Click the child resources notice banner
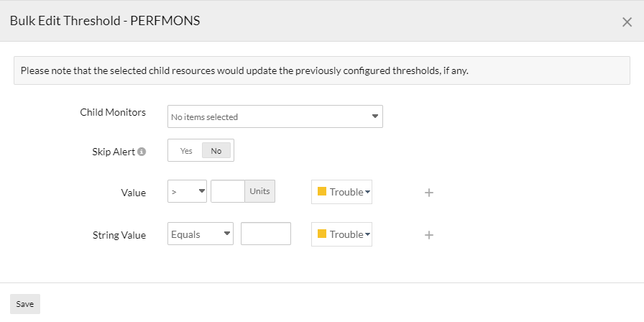Viewport: 644px width, 322px height. tap(321, 70)
